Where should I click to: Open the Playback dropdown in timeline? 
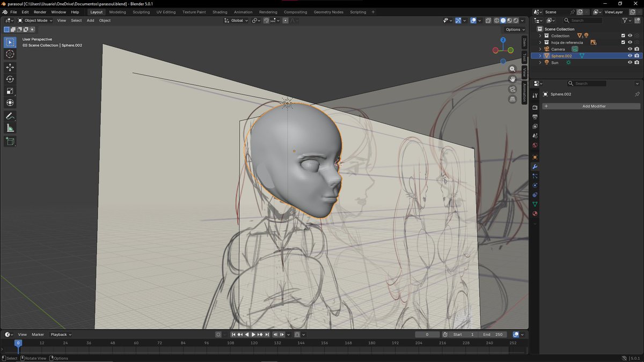(x=61, y=334)
